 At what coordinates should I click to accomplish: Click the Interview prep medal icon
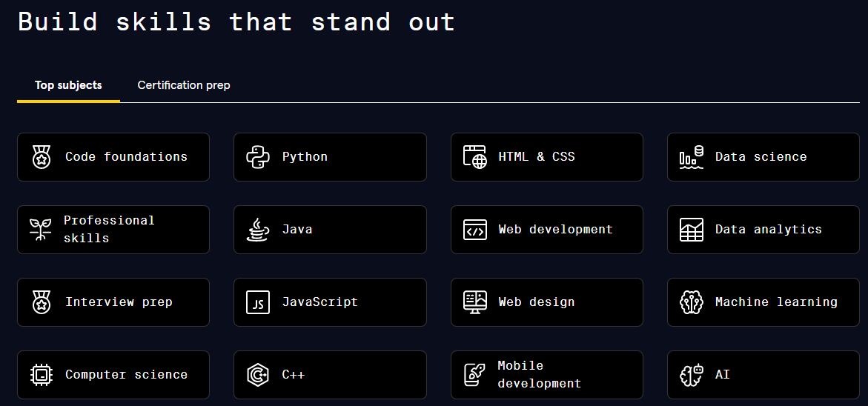coord(42,302)
